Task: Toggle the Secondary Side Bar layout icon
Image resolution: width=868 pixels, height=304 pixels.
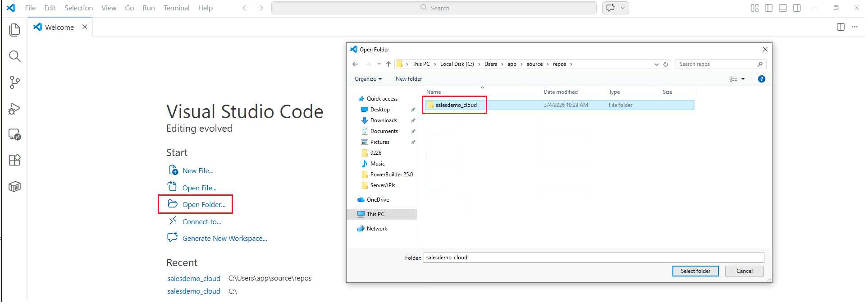Action: [x=797, y=8]
